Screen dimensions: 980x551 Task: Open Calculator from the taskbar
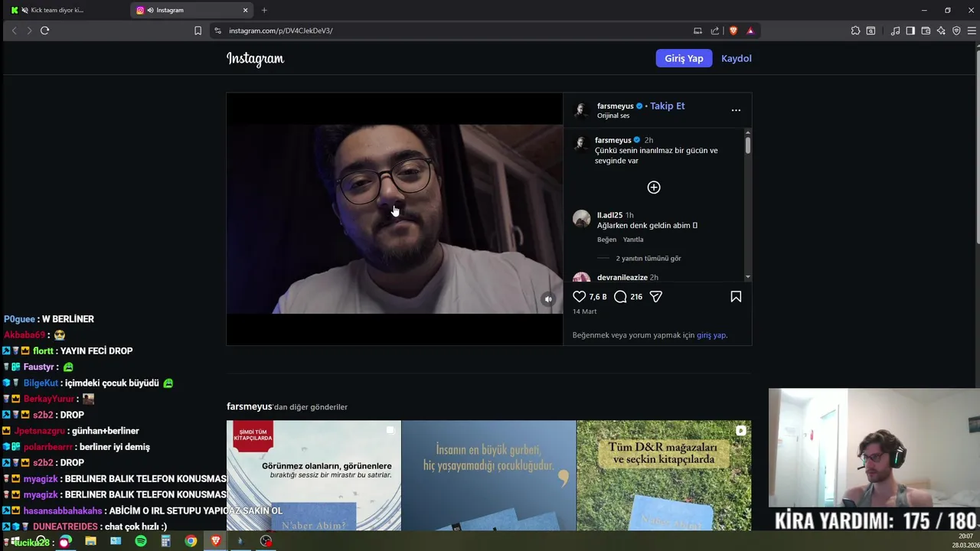coord(165,541)
